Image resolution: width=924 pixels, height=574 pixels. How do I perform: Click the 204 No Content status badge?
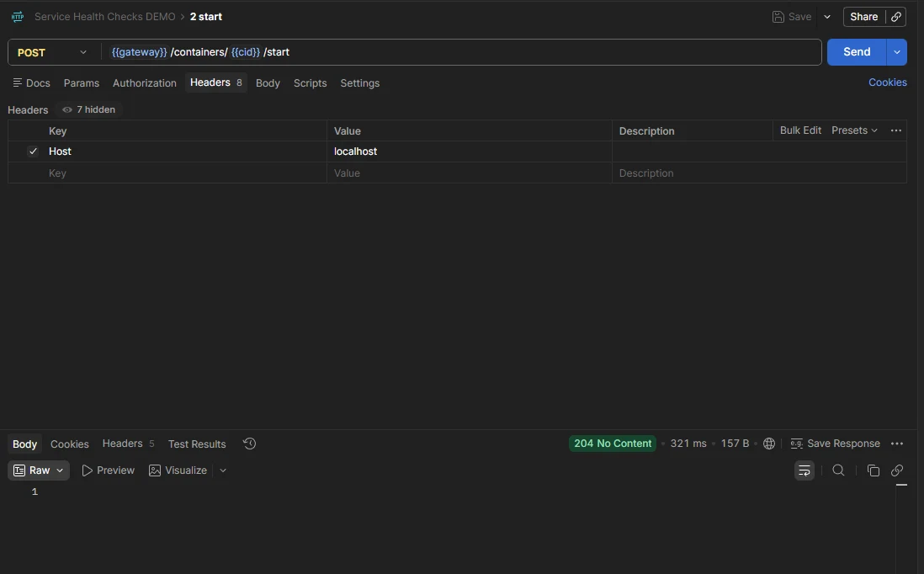(613, 444)
